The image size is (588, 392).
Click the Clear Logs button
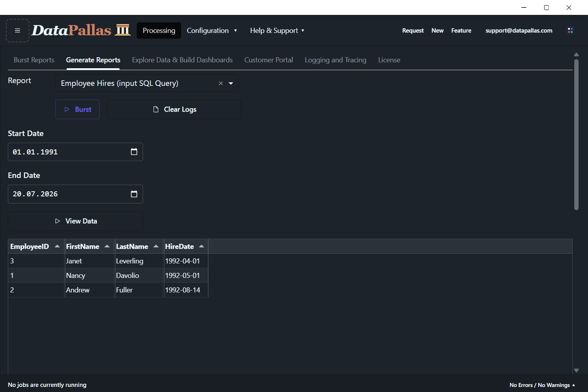[174, 109]
